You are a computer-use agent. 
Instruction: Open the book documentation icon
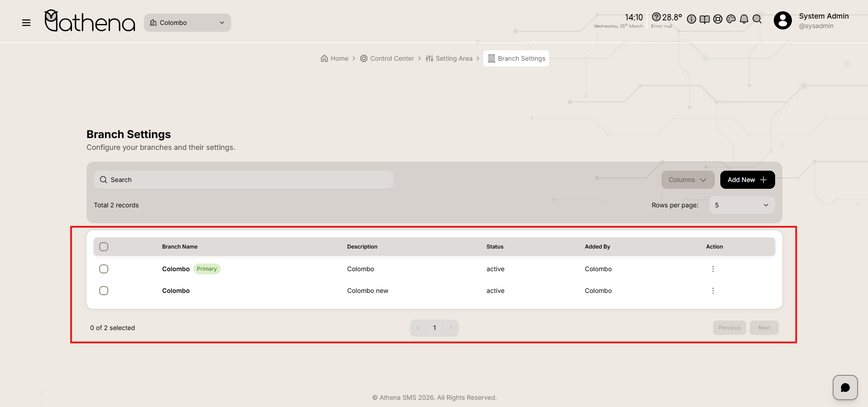(x=704, y=19)
